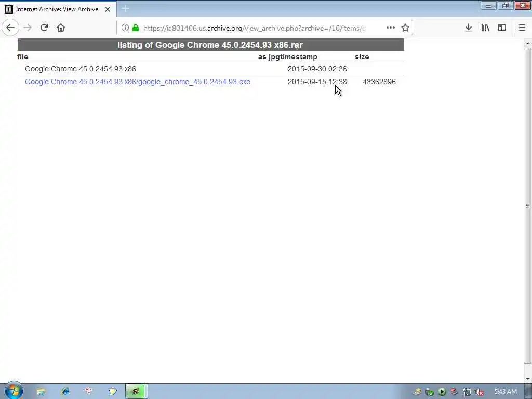The image size is (532, 399).
Task: Click the green play tray icon
Action: pos(442,392)
